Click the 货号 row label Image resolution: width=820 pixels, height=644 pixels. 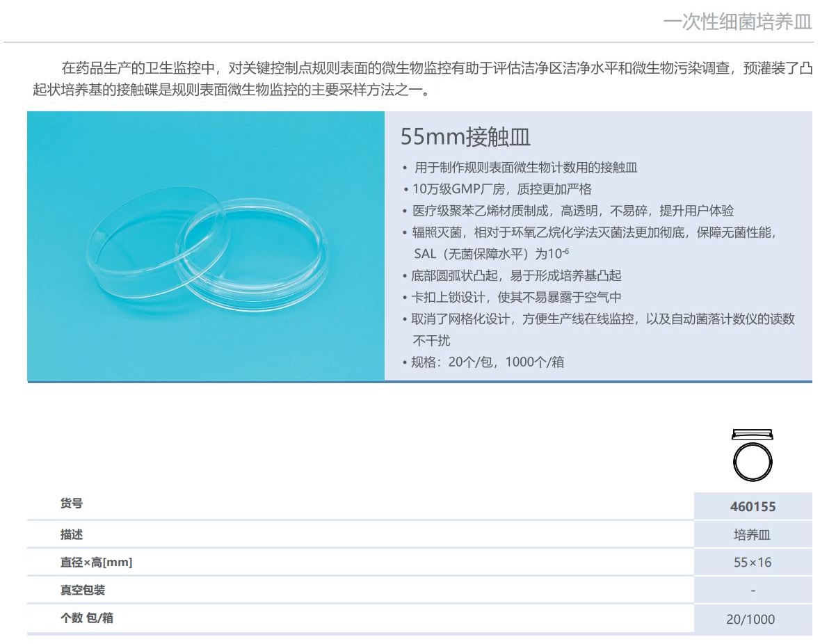pos(72,504)
